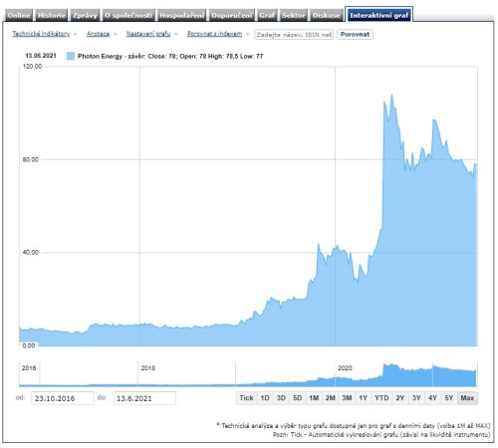This screenshot has width=498, height=448.
Task: Click the dropdown arrow next to Porovnat s indexem
Action: pos(247,34)
